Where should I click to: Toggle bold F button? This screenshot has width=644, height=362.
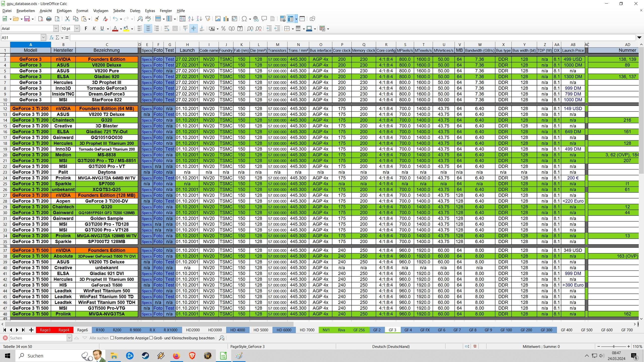click(86, 29)
